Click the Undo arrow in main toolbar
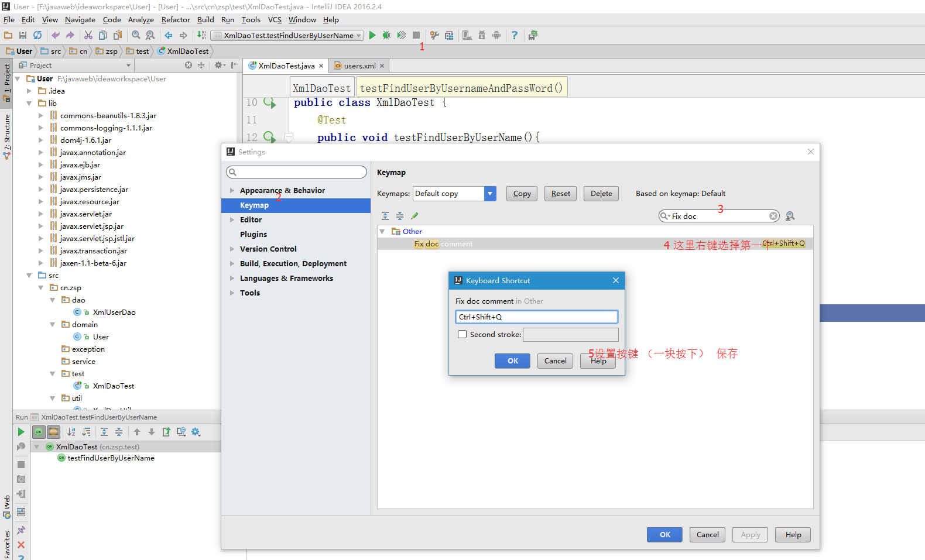Screen dimensions: 925x560 [x=56, y=35]
